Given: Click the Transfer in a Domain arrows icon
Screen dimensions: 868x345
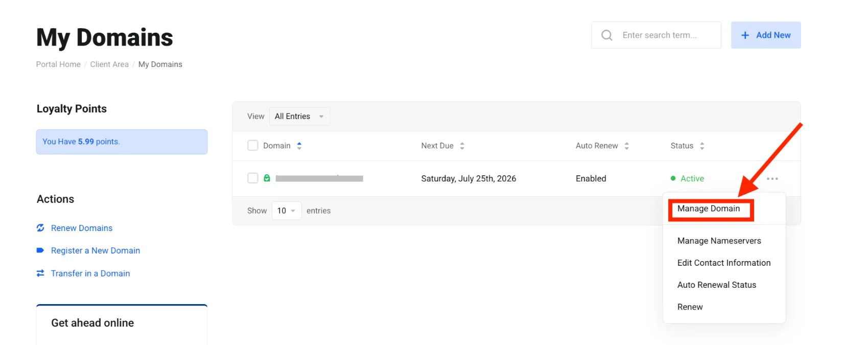Looking at the screenshot, I should point(40,273).
